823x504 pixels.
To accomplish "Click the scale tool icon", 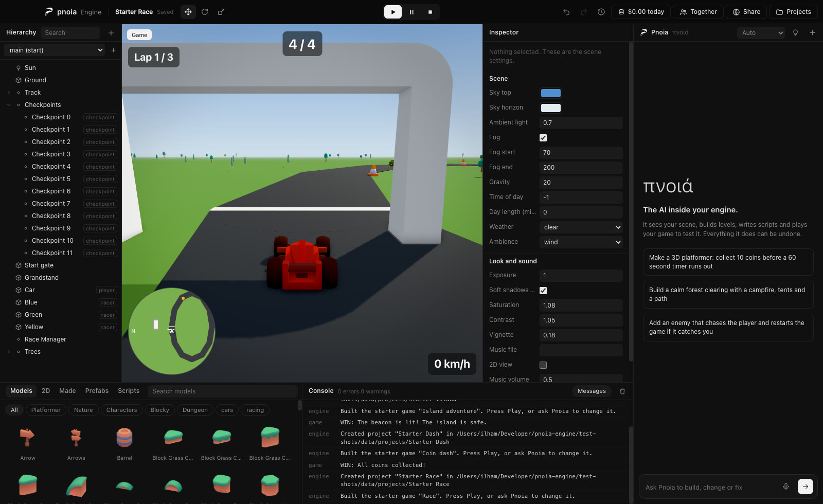I will [x=221, y=12].
